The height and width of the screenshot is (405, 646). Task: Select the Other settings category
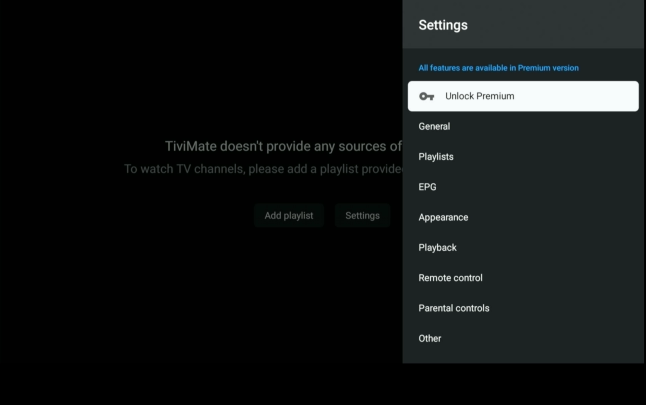pos(430,338)
